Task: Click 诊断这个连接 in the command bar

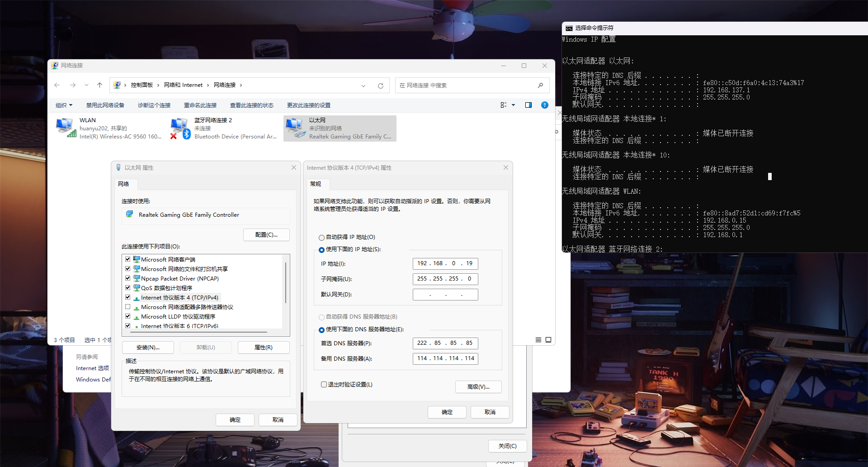Action: [154, 105]
